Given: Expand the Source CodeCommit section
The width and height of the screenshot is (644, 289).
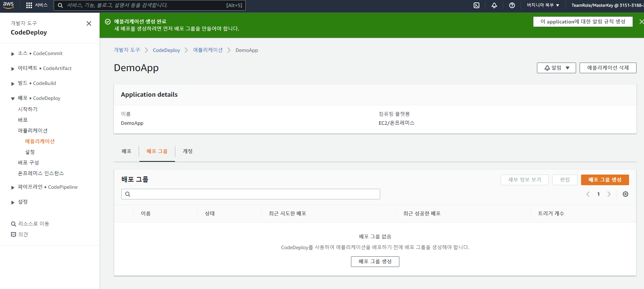Looking at the screenshot, I should [x=13, y=54].
